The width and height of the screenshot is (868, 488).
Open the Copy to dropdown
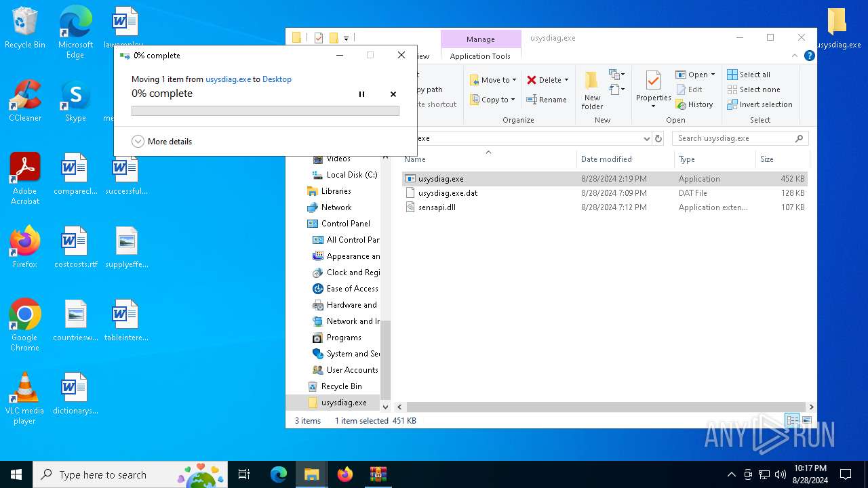pos(493,100)
